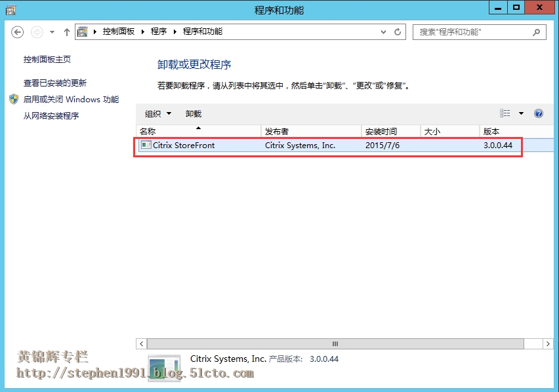This screenshot has width=559, height=392.
Task: Select 控制面板 in the breadcrumb path
Action: pos(119,31)
